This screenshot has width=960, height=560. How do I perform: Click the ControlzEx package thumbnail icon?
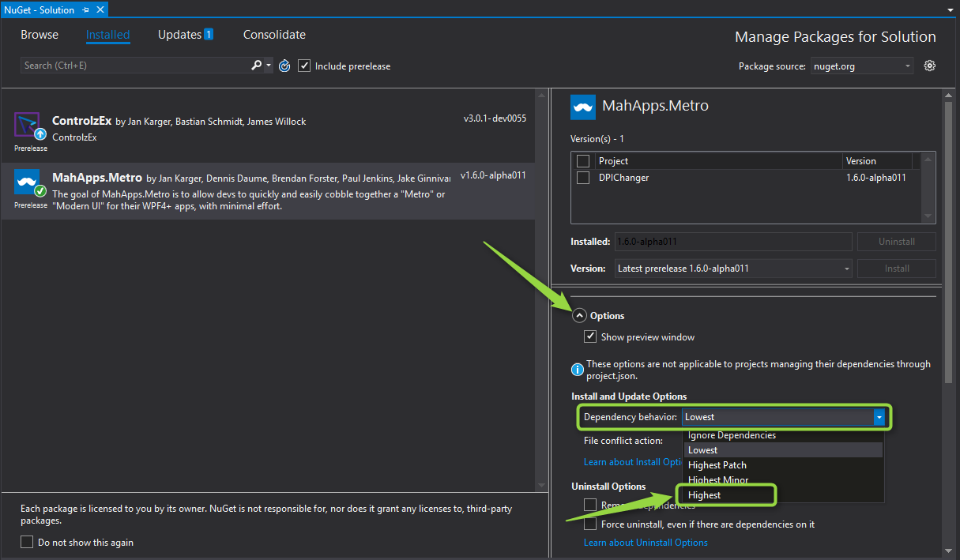click(x=28, y=126)
